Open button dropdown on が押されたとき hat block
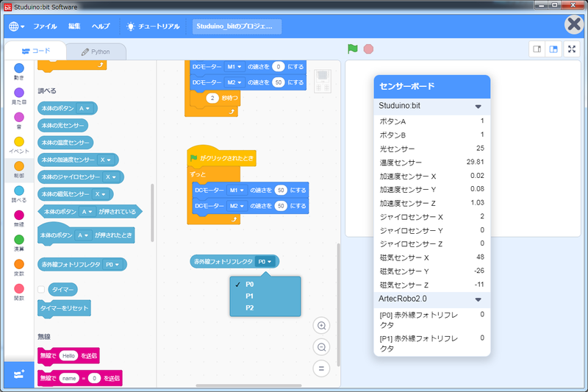This screenshot has width=588, height=392. (x=83, y=235)
